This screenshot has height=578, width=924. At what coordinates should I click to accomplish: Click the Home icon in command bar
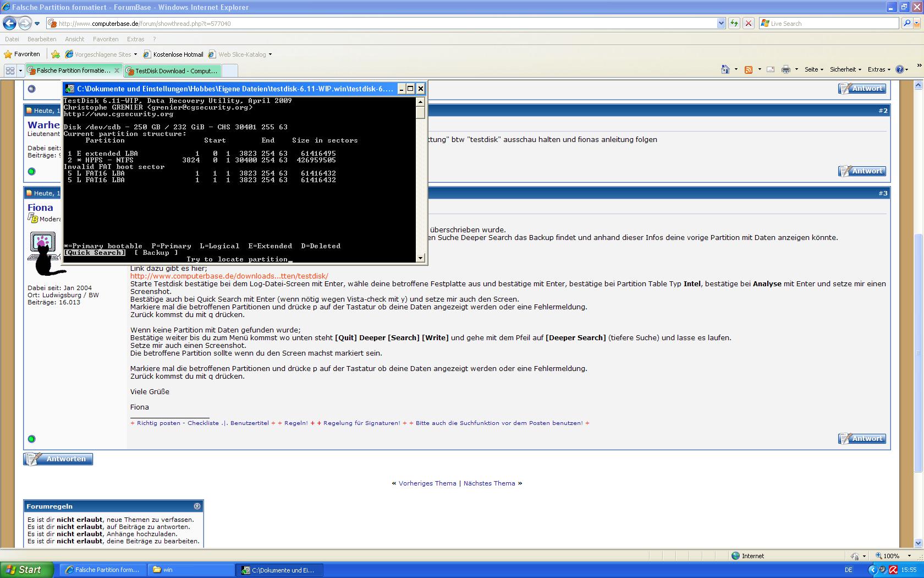pyautogui.click(x=725, y=69)
